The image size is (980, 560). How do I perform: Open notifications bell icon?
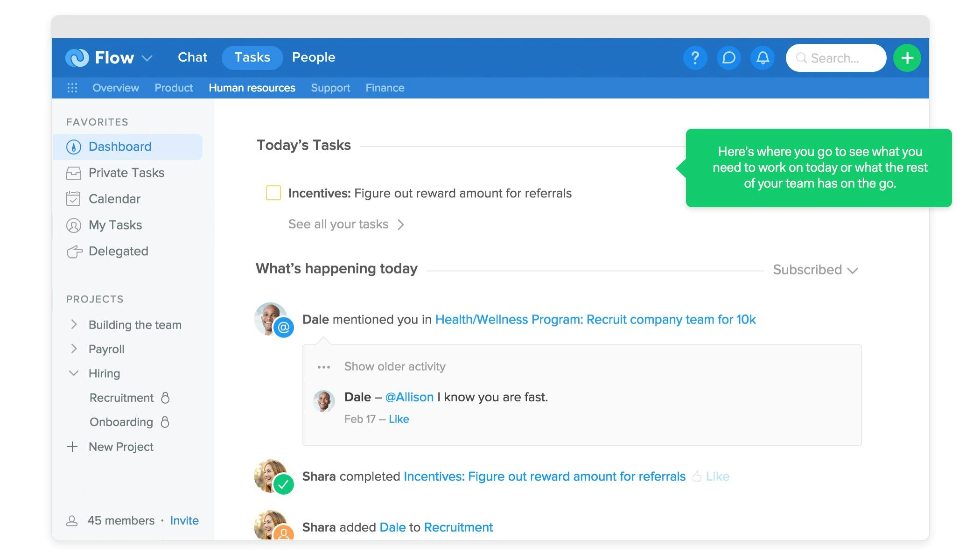pos(763,58)
